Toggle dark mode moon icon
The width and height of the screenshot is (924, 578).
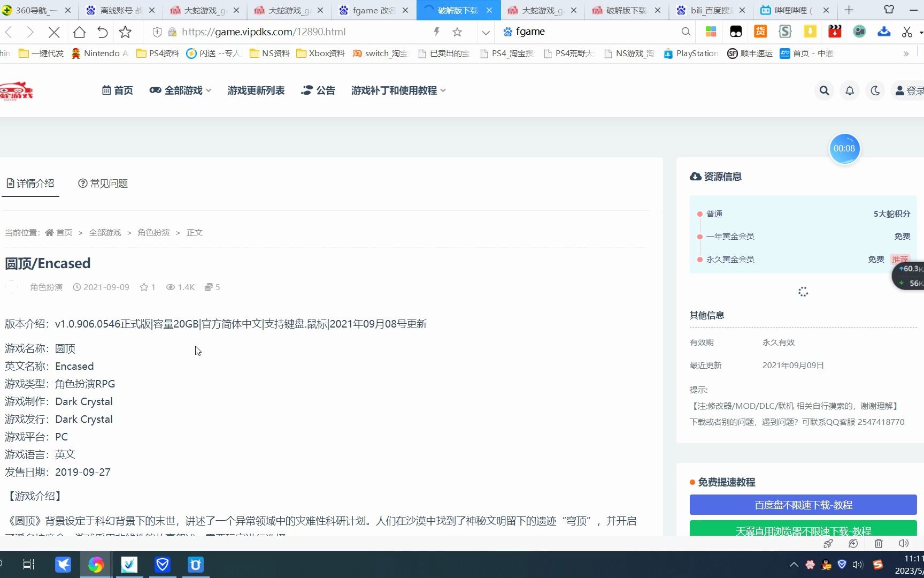(875, 90)
